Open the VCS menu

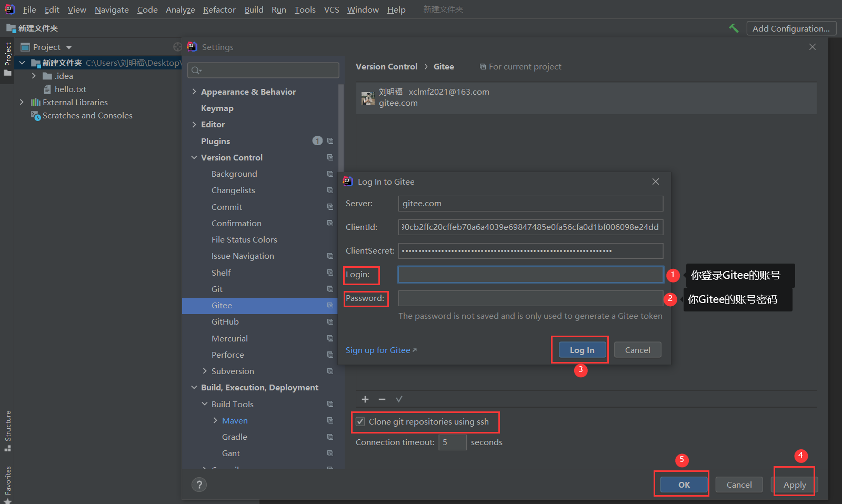[x=332, y=9]
